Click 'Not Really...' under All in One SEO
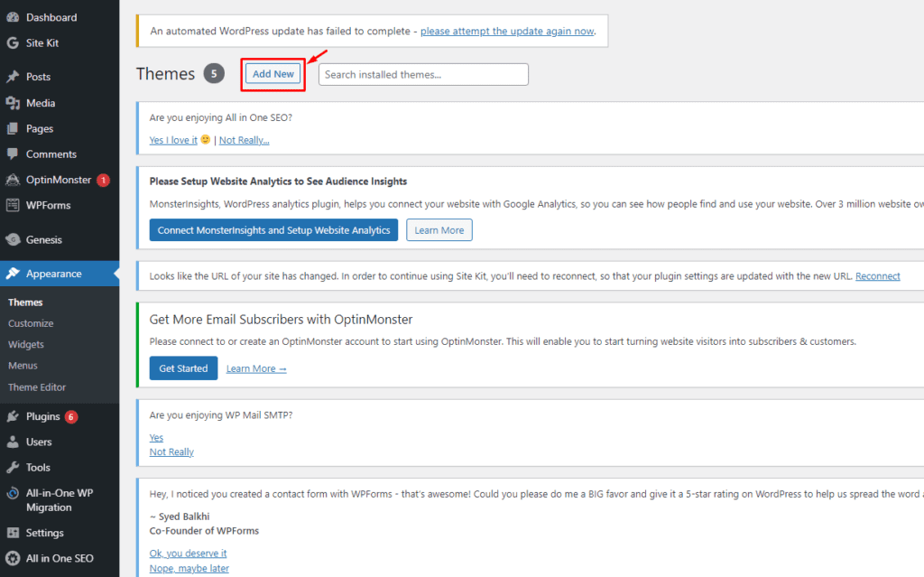 point(244,140)
